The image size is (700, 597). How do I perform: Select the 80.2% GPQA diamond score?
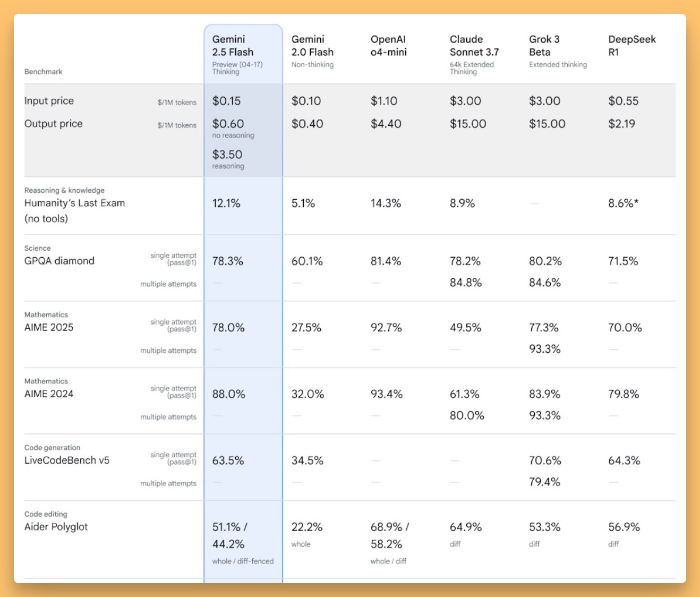545,261
